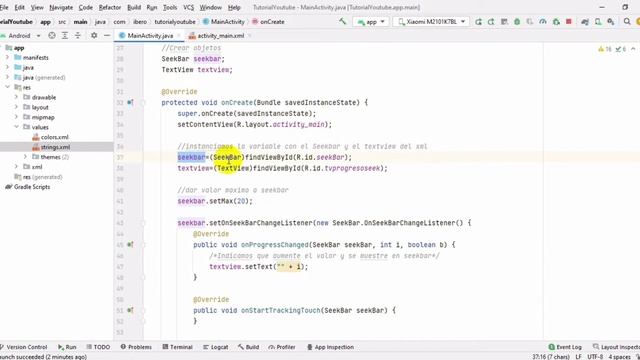Click the override gutter icon beside onProgressChanged
The width and height of the screenshot is (640, 360).
130,244
